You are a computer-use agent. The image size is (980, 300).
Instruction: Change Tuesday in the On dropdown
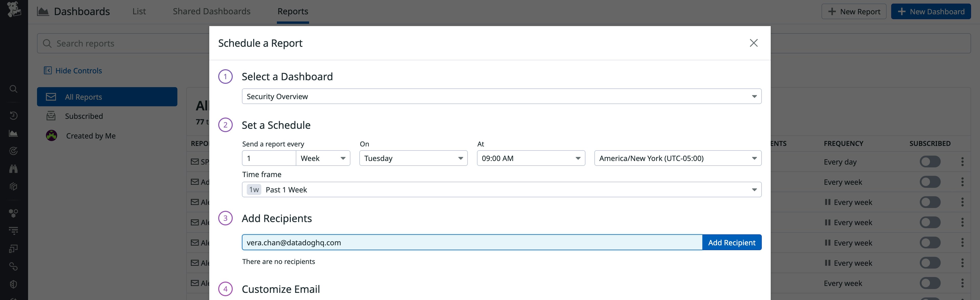tap(413, 158)
